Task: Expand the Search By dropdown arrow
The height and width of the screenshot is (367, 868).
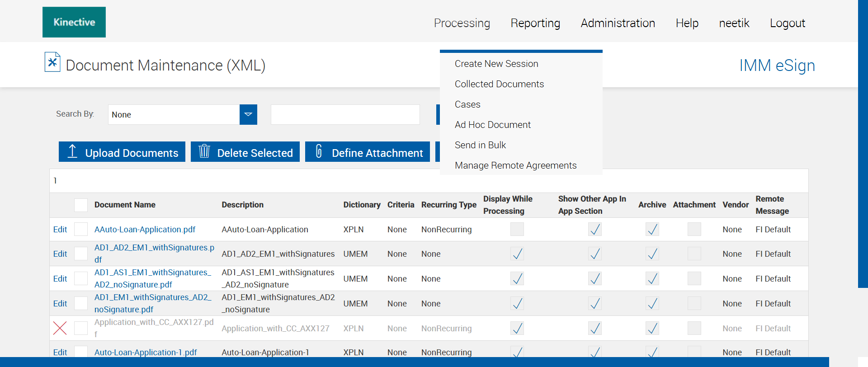Action: (248, 115)
